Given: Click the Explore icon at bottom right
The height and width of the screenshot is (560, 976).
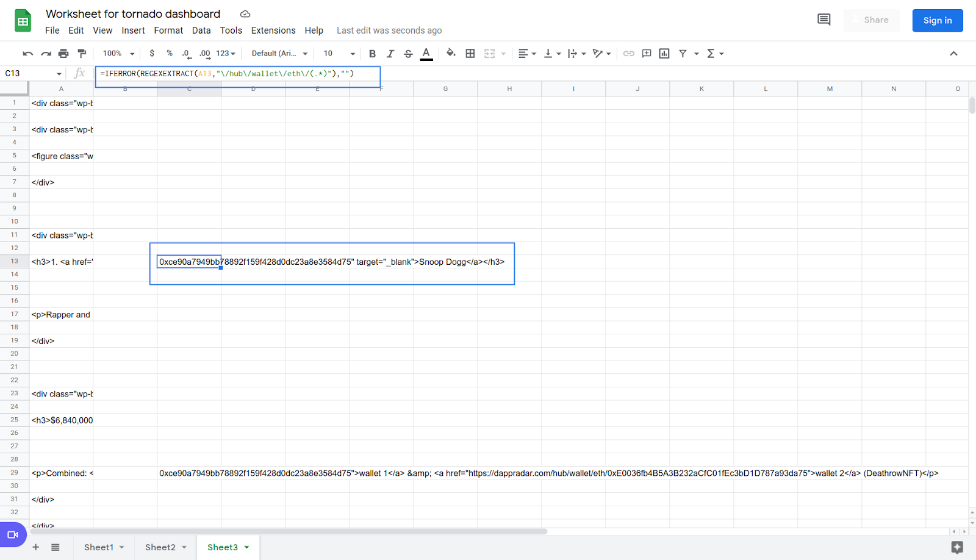Looking at the screenshot, I should pos(957,547).
